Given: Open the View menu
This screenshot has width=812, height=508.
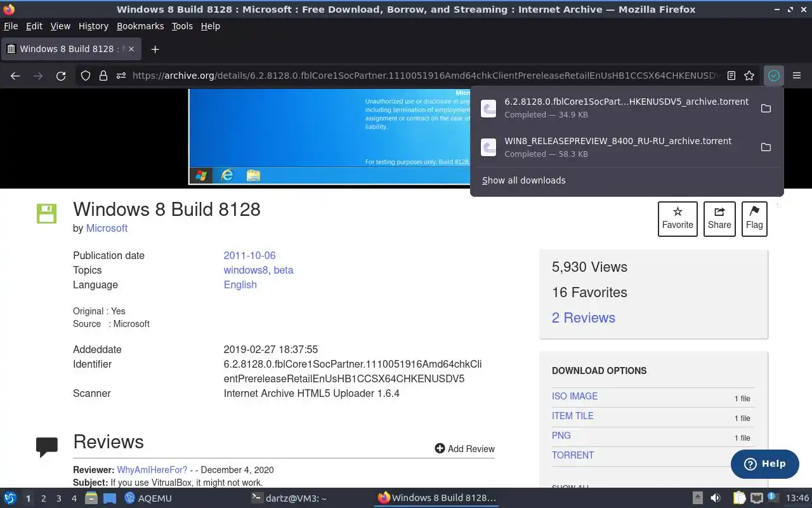Looking at the screenshot, I should 60,26.
